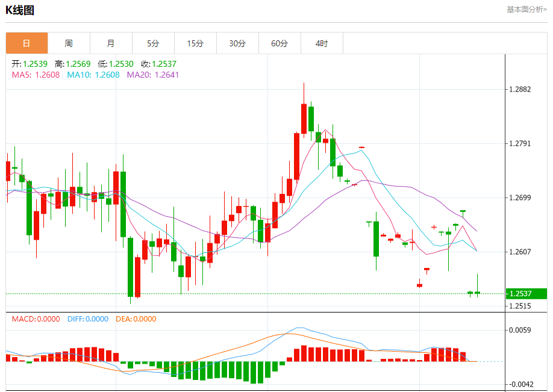Viewport: 553px width, 392px height.
Task: Open the 基本面分析 link
Action: pyautogui.click(x=526, y=10)
